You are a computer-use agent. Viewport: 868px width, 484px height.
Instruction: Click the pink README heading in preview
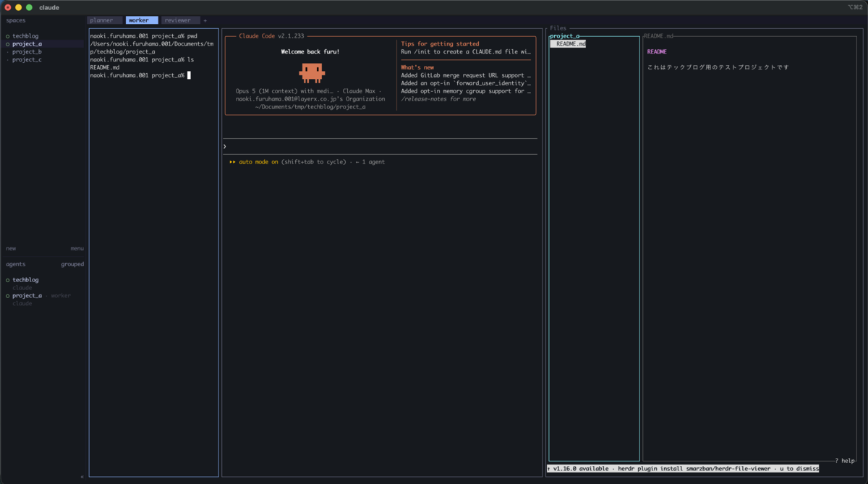pos(657,52)
